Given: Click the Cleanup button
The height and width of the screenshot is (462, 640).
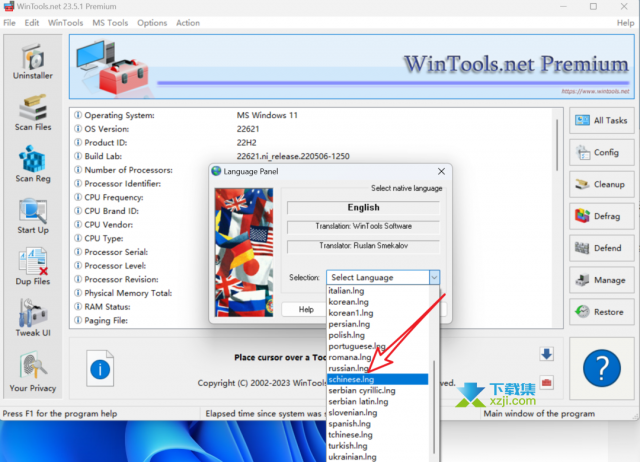Looking at the screenshot, I should 602,184.
